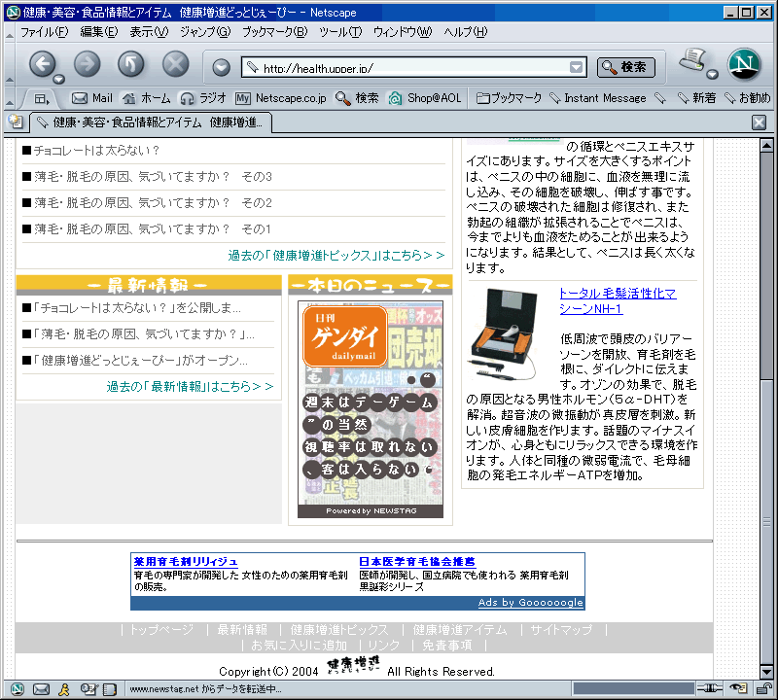Image resolution: width=778 pixels, height=700 pixels.
Task: Open the ヘルプ menu
Action: click(x=466, y=32)
